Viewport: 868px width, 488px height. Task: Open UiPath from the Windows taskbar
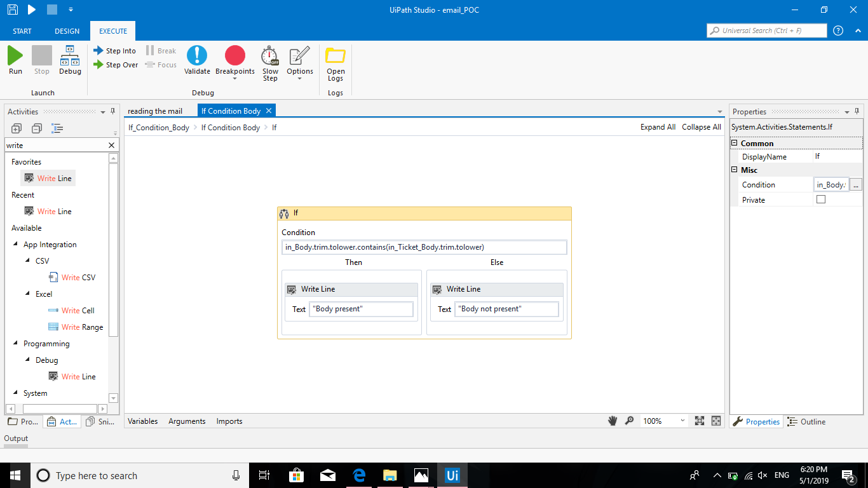tap(452, 475)
